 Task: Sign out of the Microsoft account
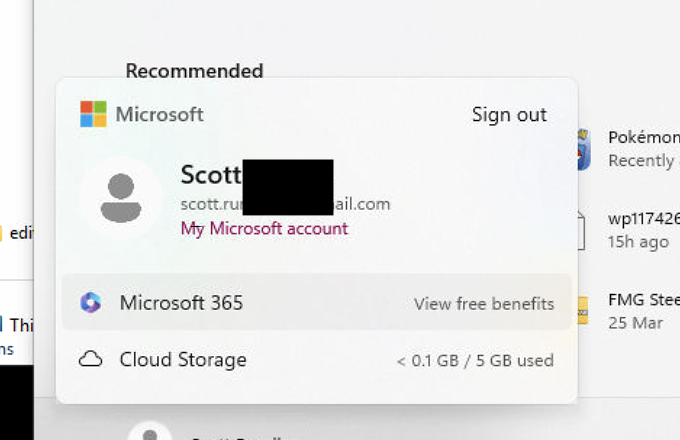click(x=509, y=115)
